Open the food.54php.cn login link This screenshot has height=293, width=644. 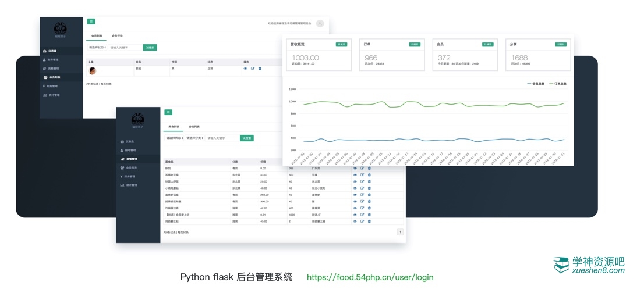point(370,277)
